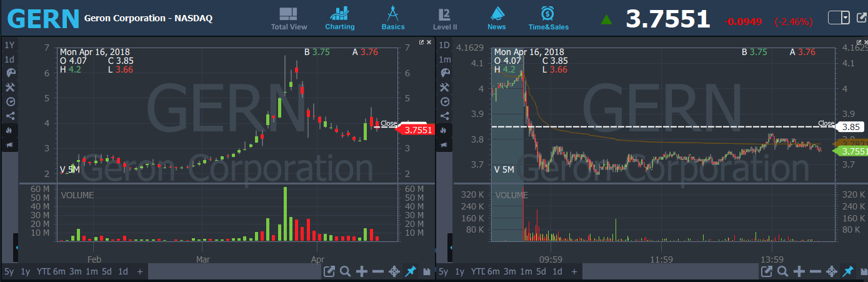Open color palette settings in right chart
The height and width of the screenshot is (282, 868).
444,73
